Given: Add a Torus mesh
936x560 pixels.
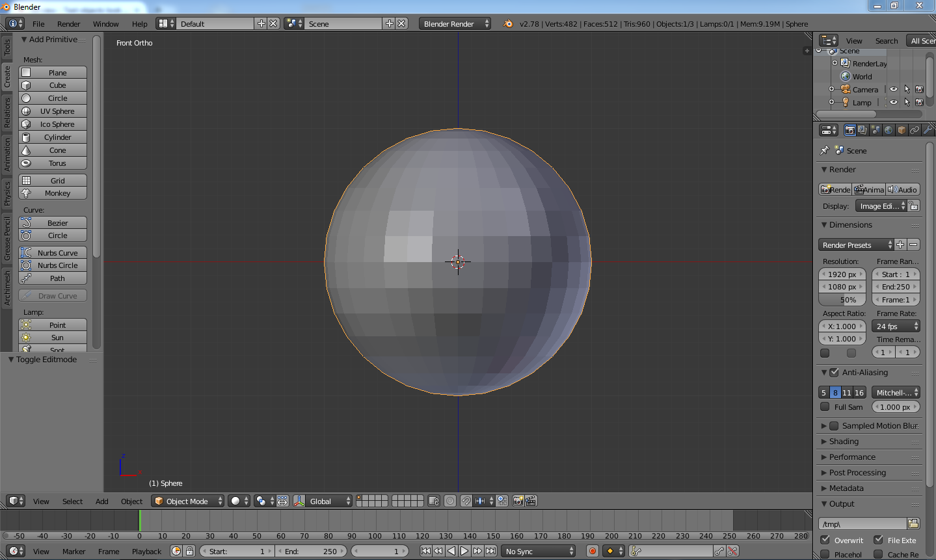Looking at the screenshot, I should (53, 163).
